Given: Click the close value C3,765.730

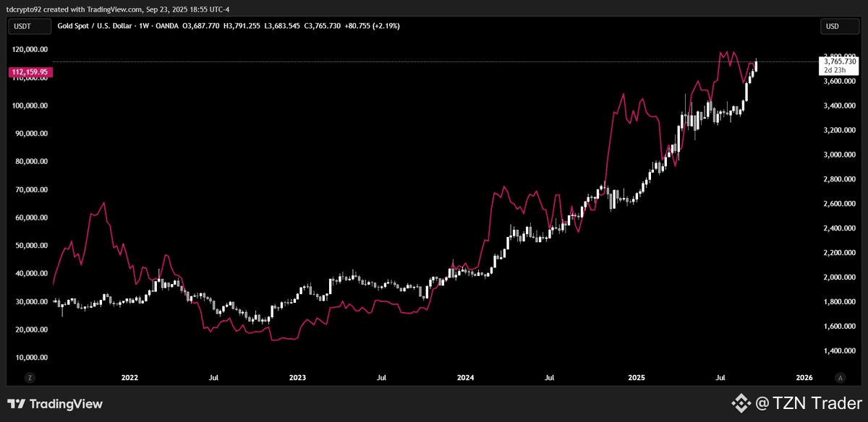Looking at the screenshot, I should (x=324, y=26).
